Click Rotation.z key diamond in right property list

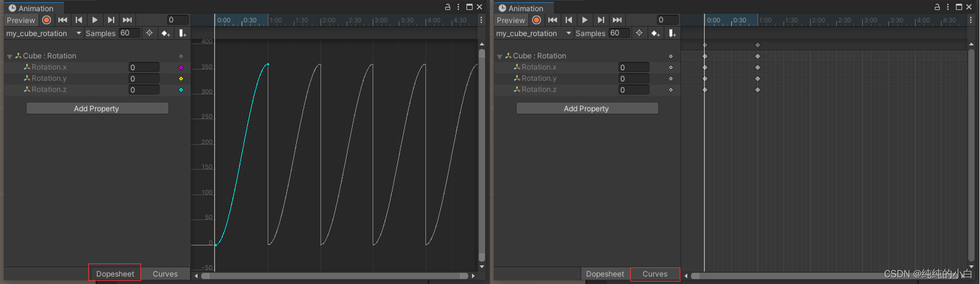pyautogui.click(x=671, y=90)
